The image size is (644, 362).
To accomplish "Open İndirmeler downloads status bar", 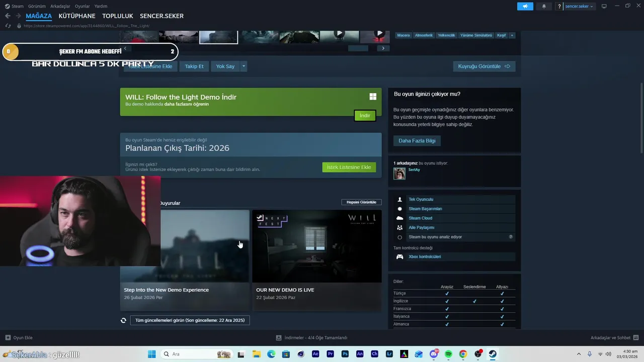I will tap(312, 337).
